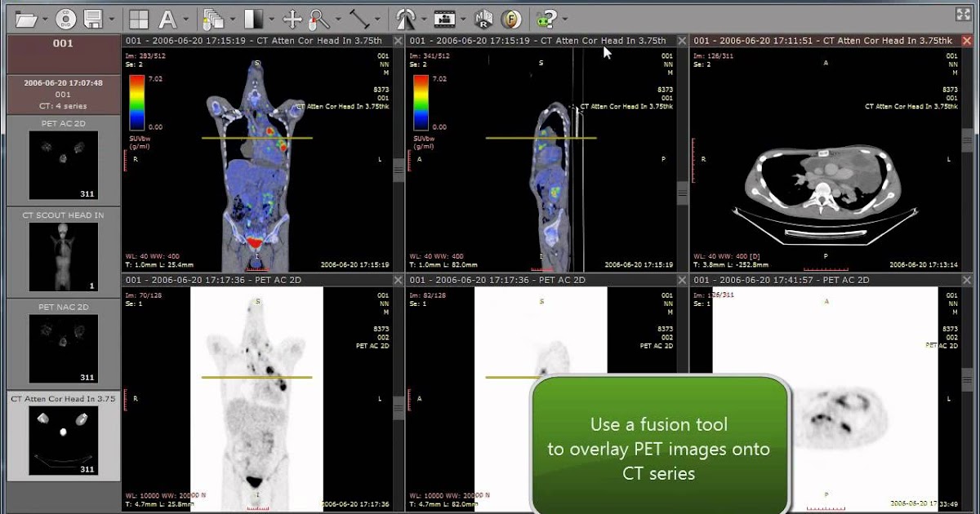Image resolution: width=980 pixels, height=514 pixels.
Task: Click 'T: 3.8mm L: -252.8mm' text
Action: pos(730,264)
